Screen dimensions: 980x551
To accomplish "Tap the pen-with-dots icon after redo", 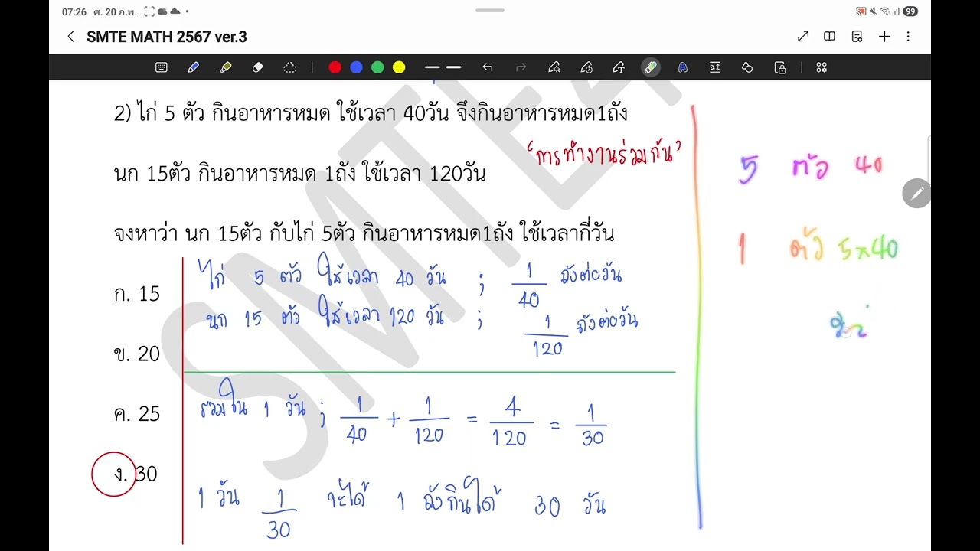I will pyautogui.click(x=554, y=67).
